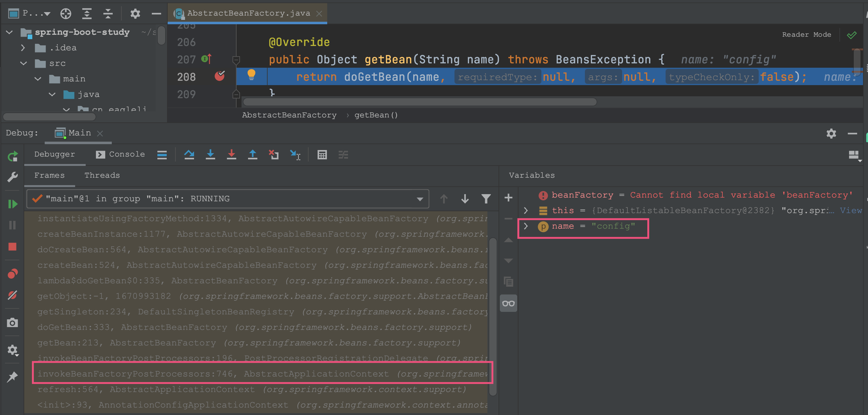This screenshot has width=868, height=415.
Task: Select the Frames view in debugger
Action: (48, 175)
